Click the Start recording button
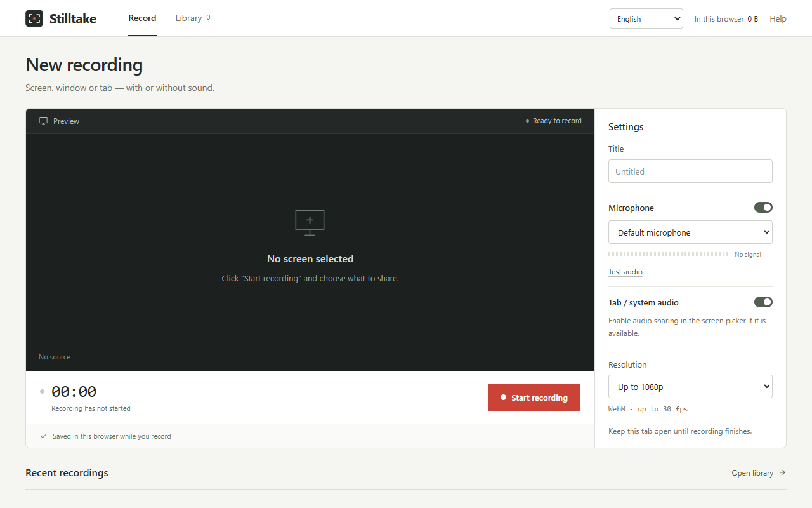 [534, 398]
